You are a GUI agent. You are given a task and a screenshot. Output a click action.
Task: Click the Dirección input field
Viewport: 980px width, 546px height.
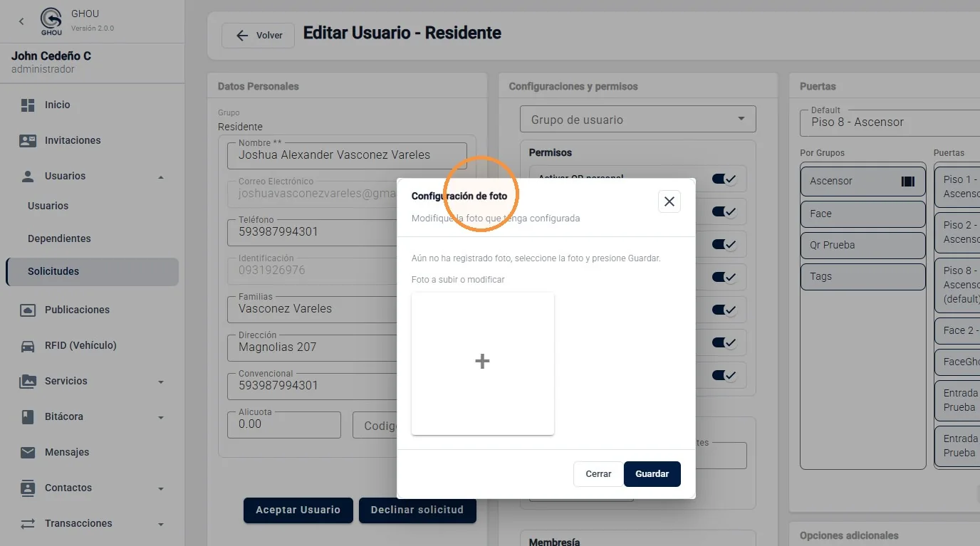[x=312, y=347]
